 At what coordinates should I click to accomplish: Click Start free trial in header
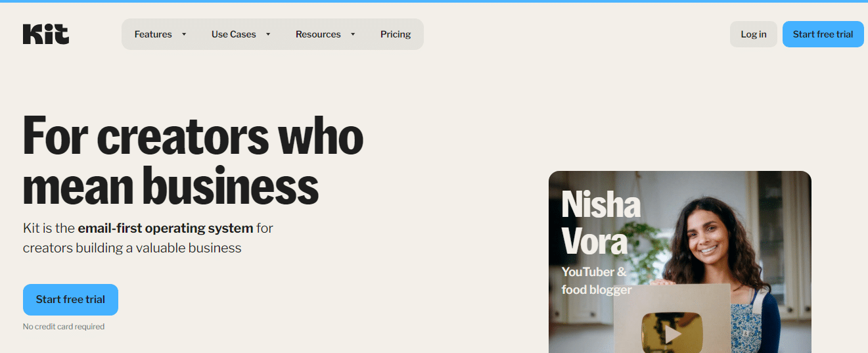[823, 34]
